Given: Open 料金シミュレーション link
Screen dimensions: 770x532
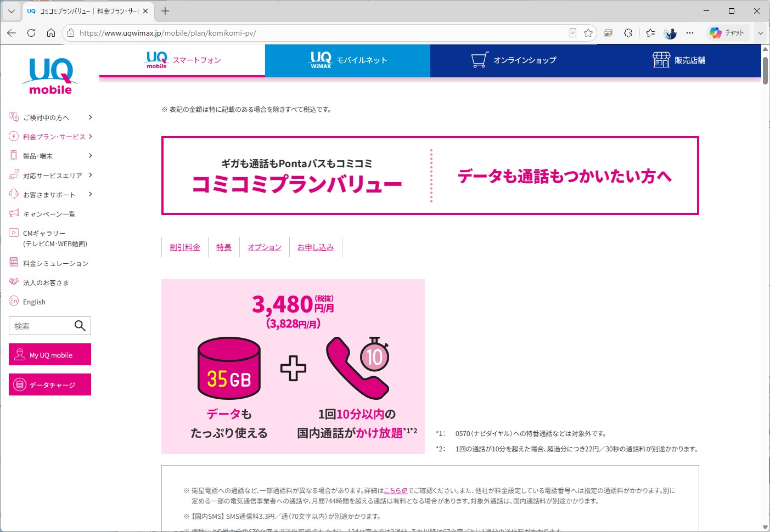Looking at the screenshot, I should (55, 264).
